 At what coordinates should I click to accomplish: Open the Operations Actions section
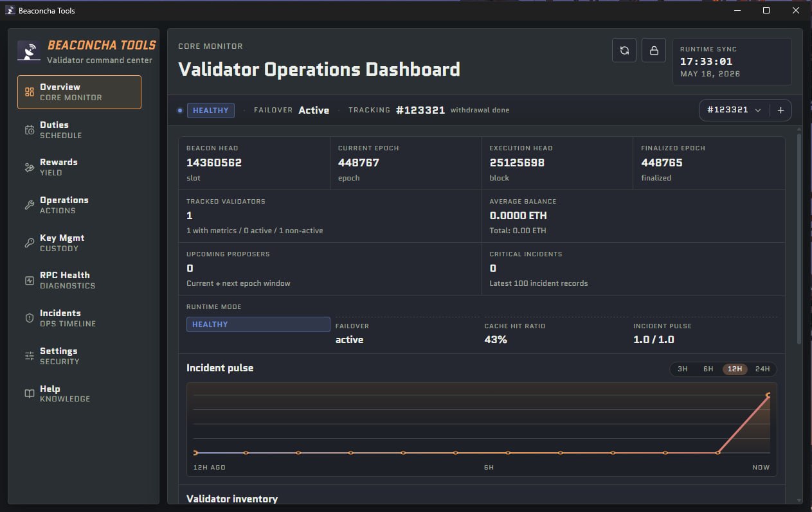79,205
